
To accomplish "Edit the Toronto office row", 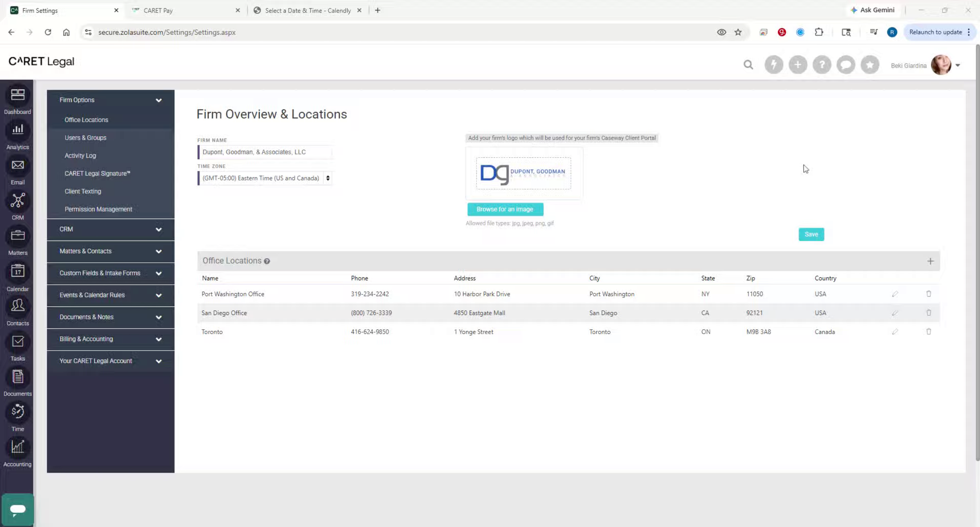I will (x=895, y=332).
